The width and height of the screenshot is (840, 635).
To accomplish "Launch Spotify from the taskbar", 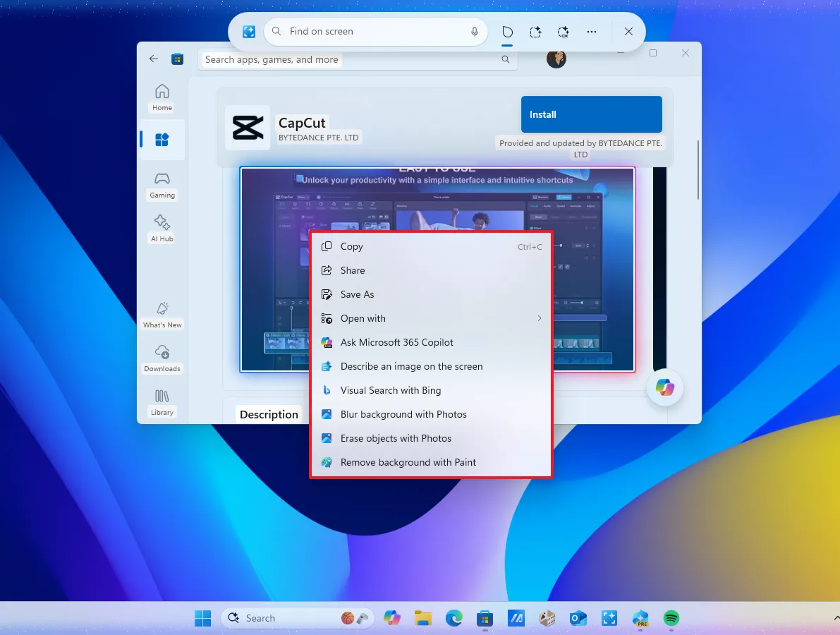I will 671,619.
